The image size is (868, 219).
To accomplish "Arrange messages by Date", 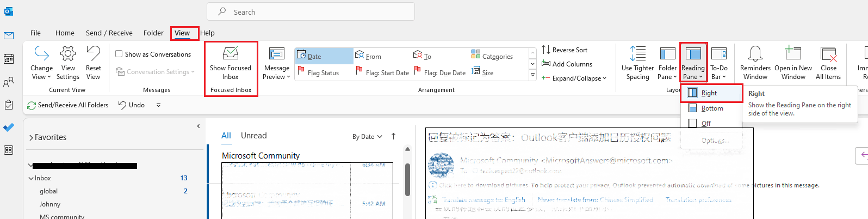I will click(x=324, y=56).
